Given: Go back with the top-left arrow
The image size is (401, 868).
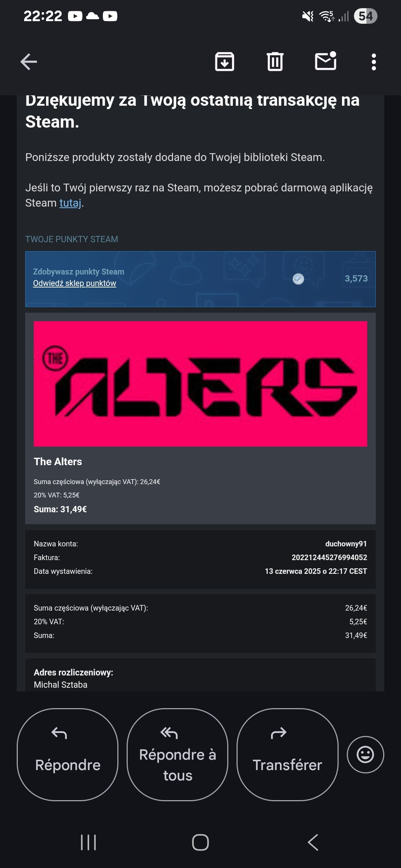Looking at the screenshot, I should click(29, 62).
